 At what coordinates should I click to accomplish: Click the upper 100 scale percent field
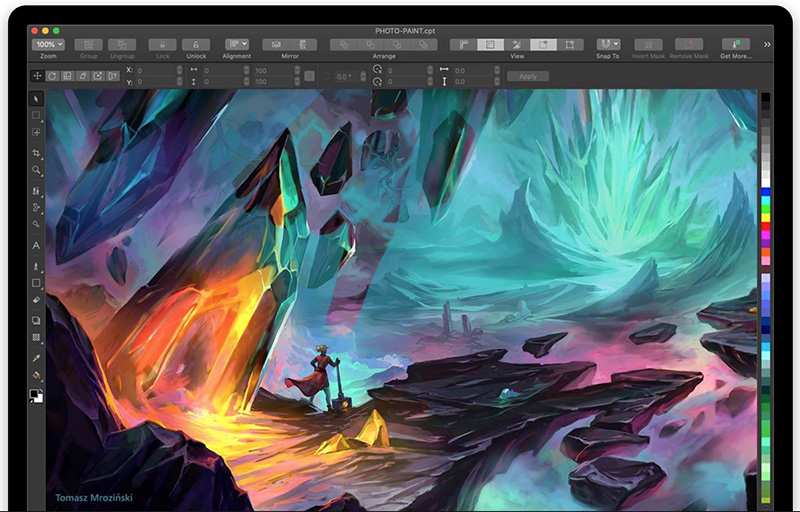tap(274, 70)
